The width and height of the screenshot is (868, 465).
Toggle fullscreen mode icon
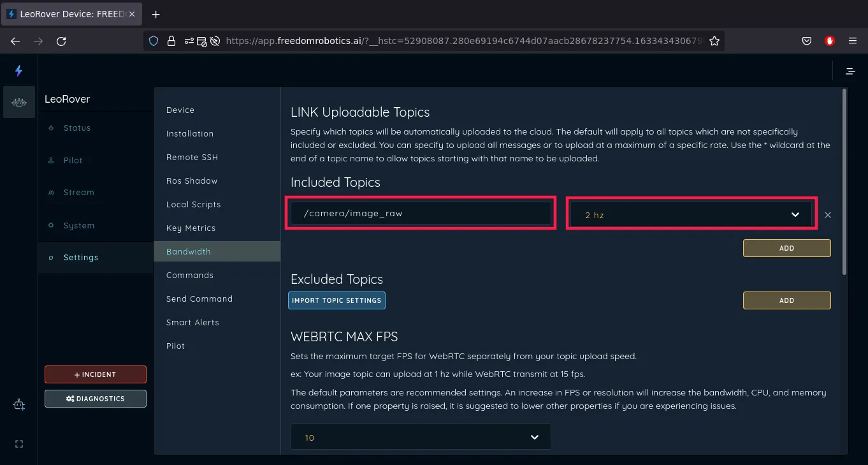19,444
